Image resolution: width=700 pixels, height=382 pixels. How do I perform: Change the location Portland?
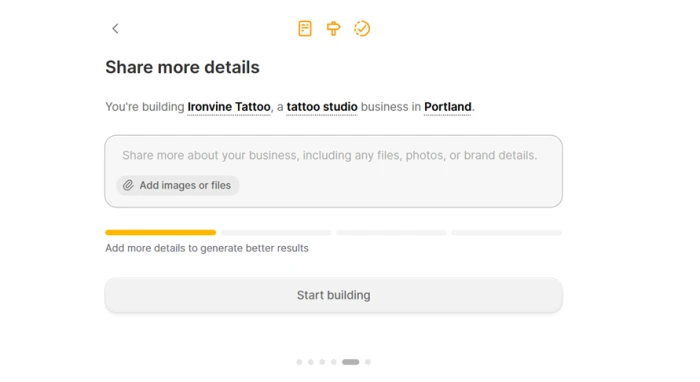pyautogui.click(x=448, y=107)
